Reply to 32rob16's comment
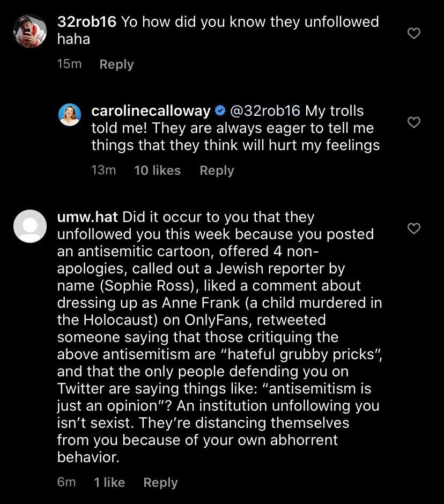 [116, 64]
